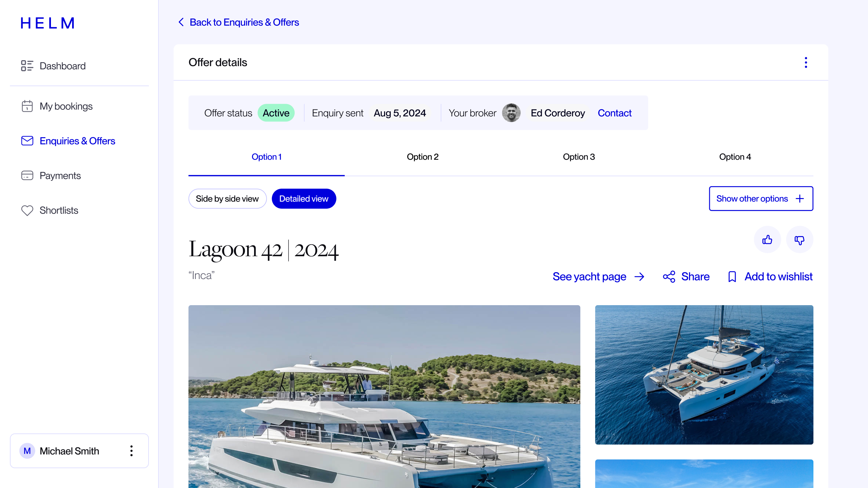Contact your broker

click(614, 113)
